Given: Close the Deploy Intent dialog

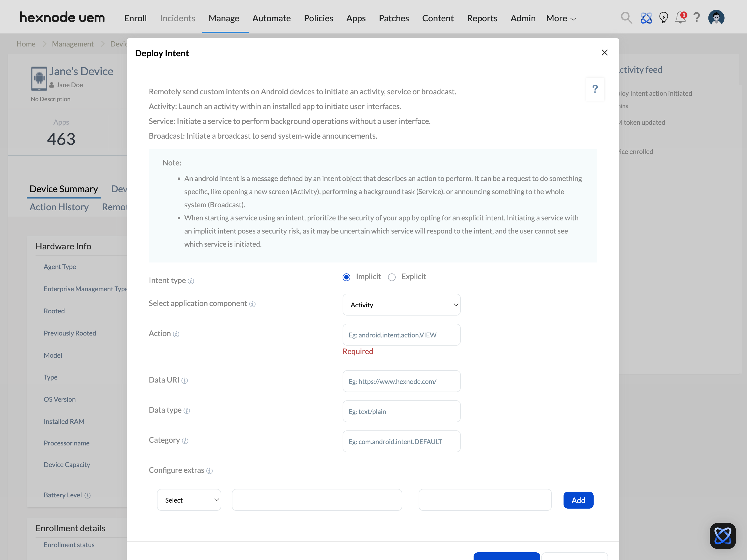Looking at the screenshot, I should pyautogui.click(x=605, y=53).
